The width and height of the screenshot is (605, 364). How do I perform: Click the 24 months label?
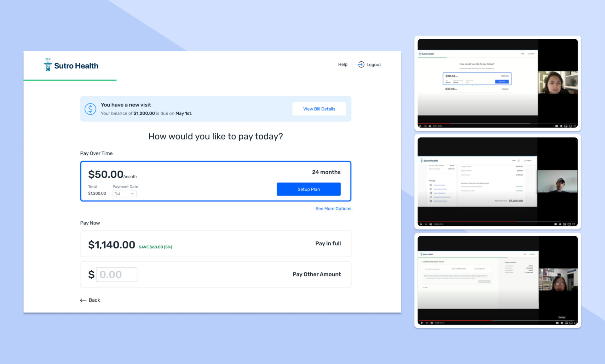pyautogui.click(x=326, y=172)
